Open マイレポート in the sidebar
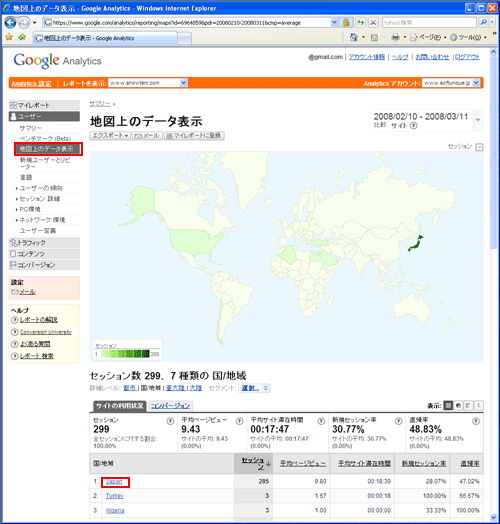Screen dimensions: 500x524 (44, 105)
